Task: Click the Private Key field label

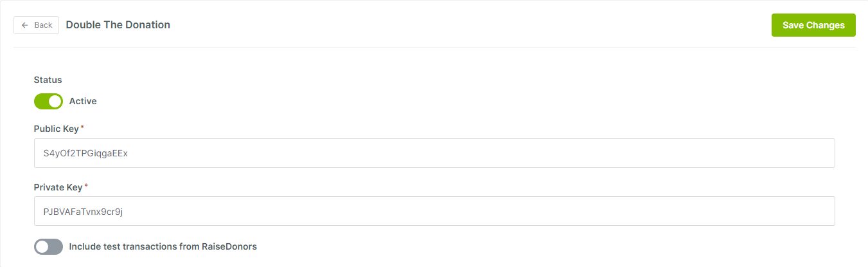Action: tap(58, 187)
